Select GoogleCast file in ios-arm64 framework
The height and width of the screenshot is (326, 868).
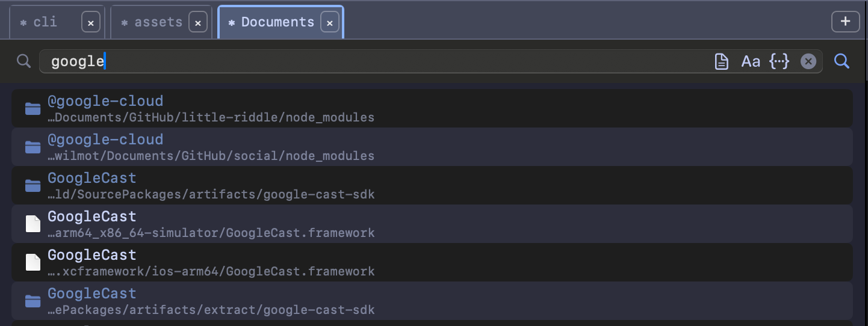click(x=432, y=262)
